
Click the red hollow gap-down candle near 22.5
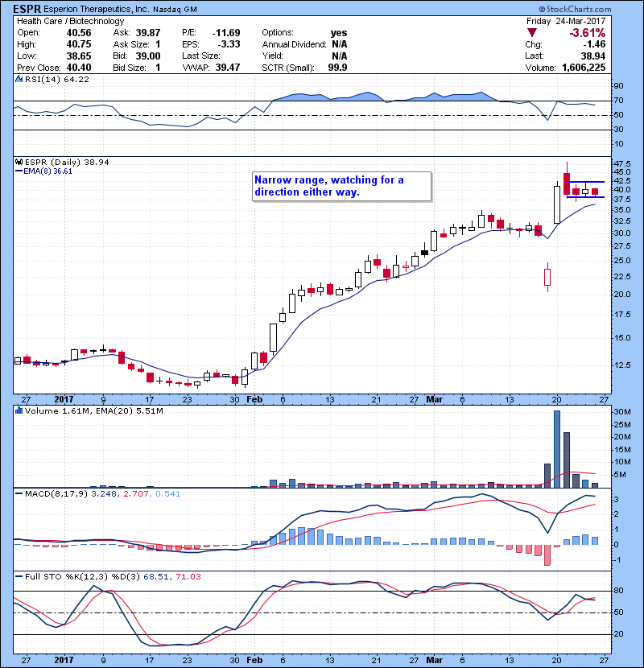pyautogui.click(x=547, y=278)
